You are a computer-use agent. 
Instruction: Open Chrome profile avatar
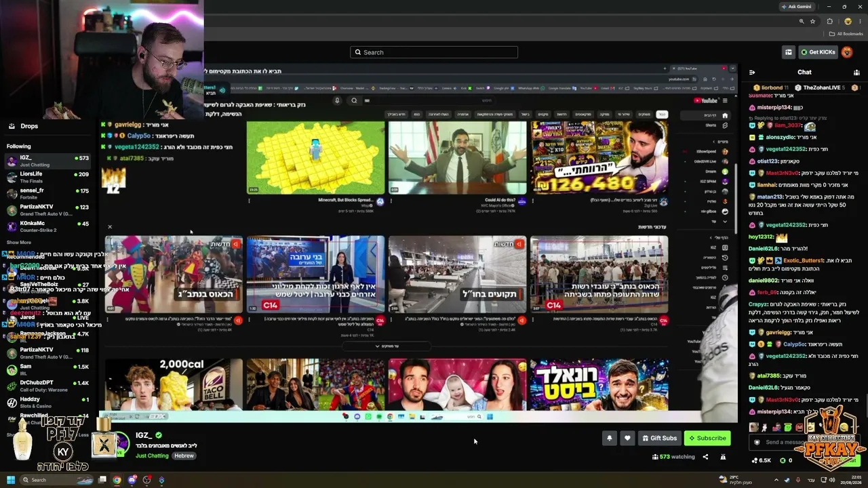pyautogui.click(x=848, y=21)
